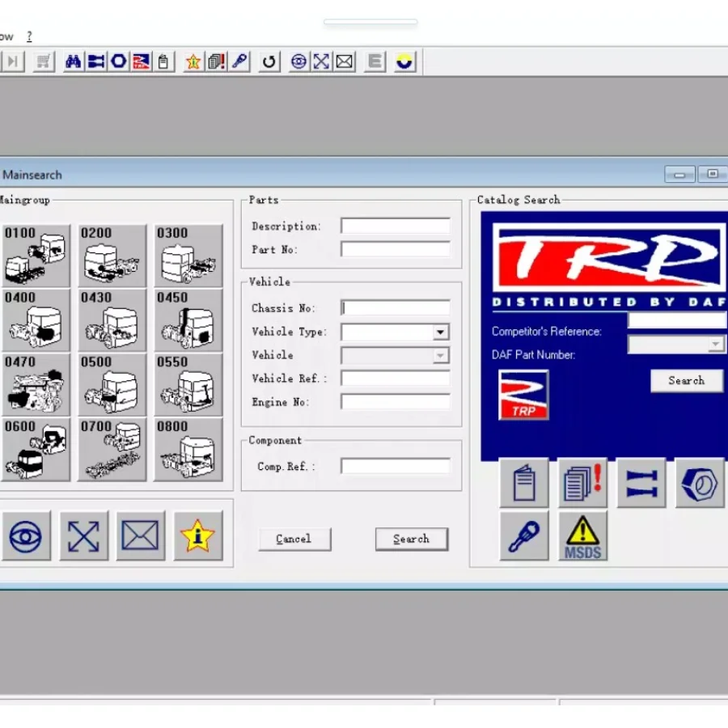
Task: Click the small TRP logo button
Action: (523, 395)
